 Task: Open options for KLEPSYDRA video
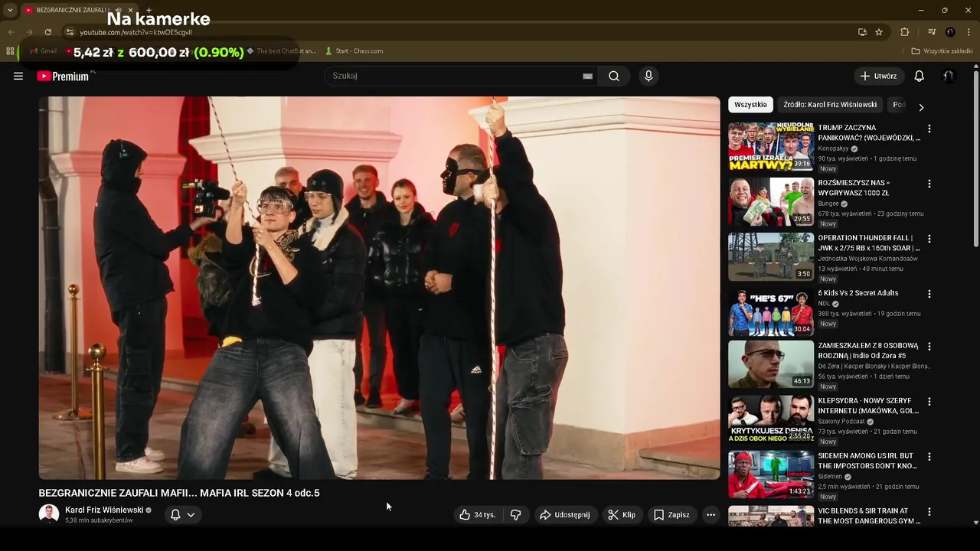coord(929,401)
